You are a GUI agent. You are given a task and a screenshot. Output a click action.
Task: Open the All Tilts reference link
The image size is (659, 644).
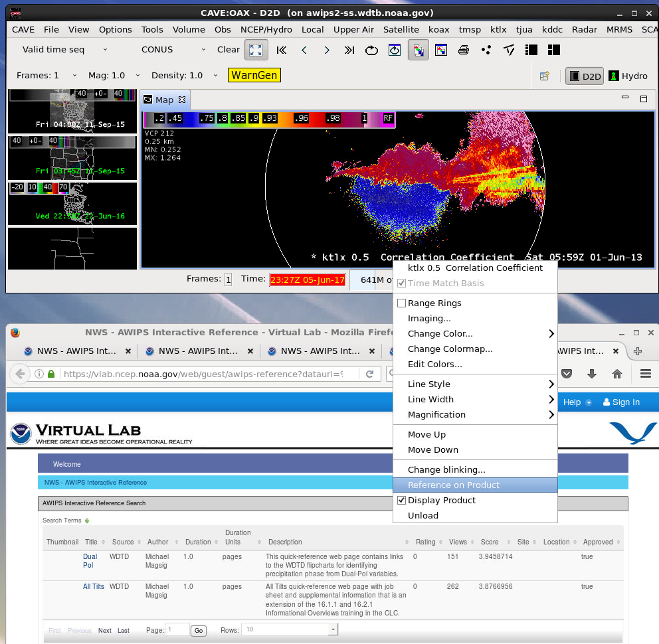(93, 586)
